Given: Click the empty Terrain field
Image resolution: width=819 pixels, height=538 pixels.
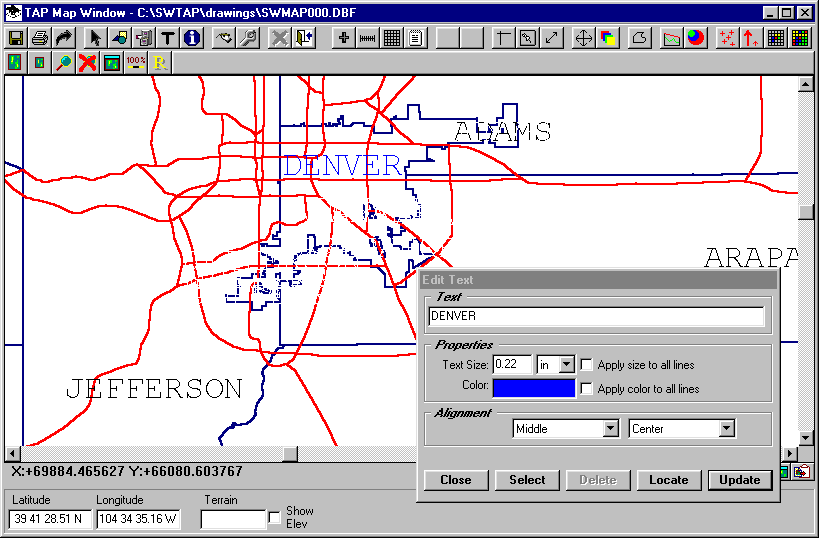Looking at the screenshot, I should tap(233, 519).
